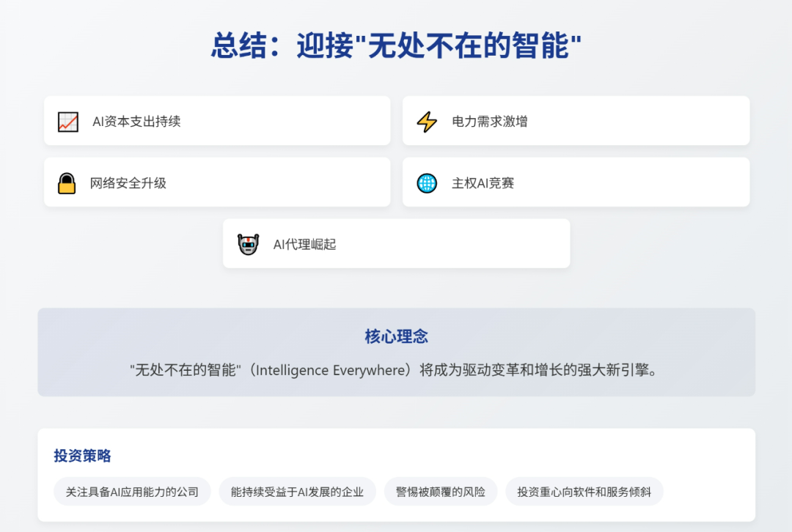Select the 主权AI竞赛 card text
The image size is (792, 532).
click(x=483, y=183)
